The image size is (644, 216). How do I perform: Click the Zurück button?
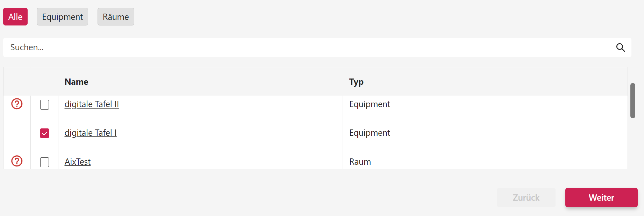tap(526, 198)
